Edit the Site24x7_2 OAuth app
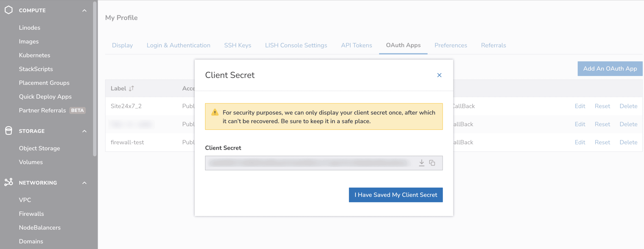 click(580, 106)
